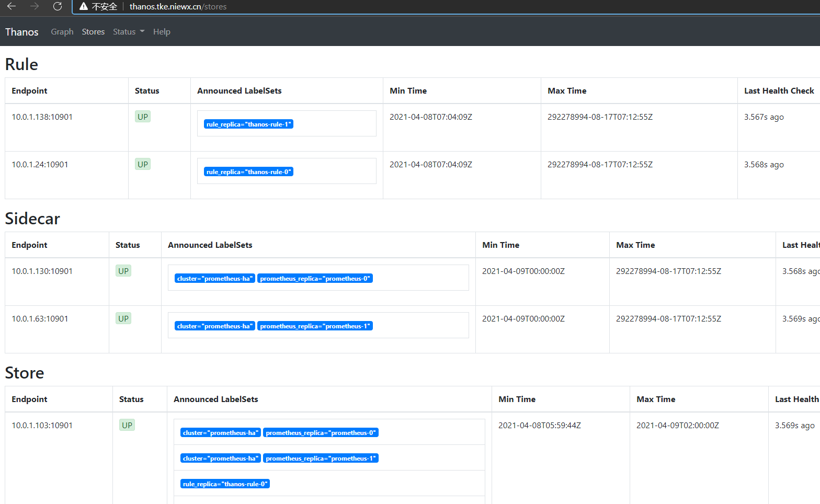This screenshot has width=820, height=504.
Task: Reload the page with refresh icon
Action: click(x=58, y=6)
